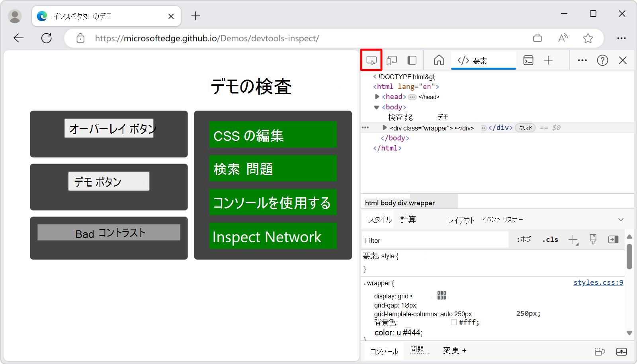Toggle the .cls element classes pane
Screen dimensions: 637x364
(x=550, y=239)
